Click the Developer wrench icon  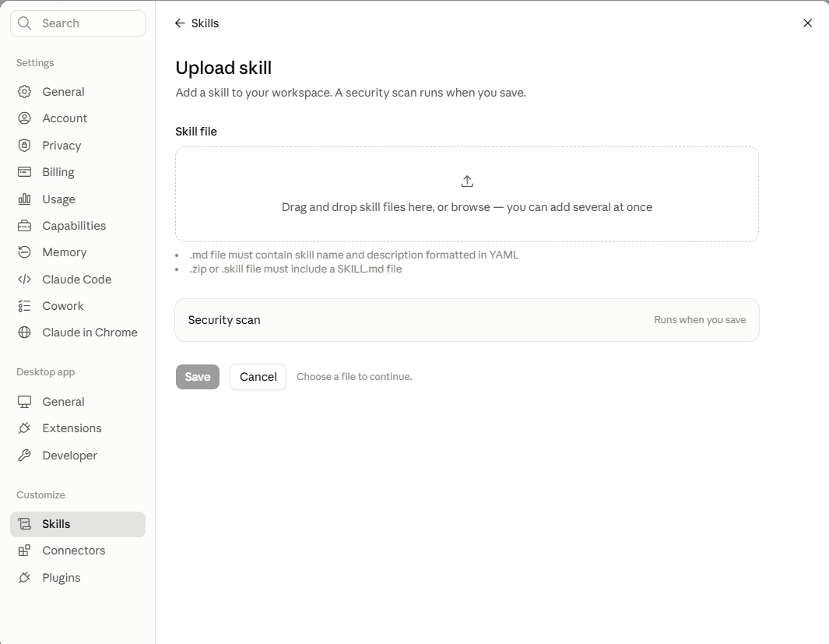pos(24,456)
